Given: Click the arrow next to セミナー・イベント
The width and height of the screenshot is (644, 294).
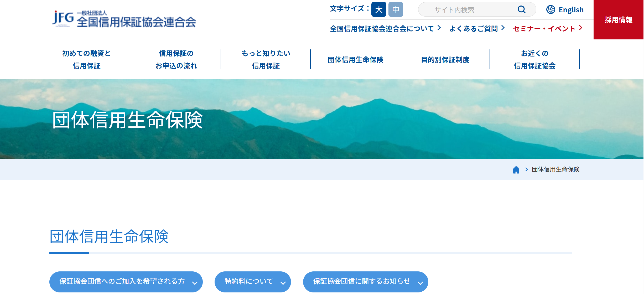Looking at the screenshot, I should point(581,28).
